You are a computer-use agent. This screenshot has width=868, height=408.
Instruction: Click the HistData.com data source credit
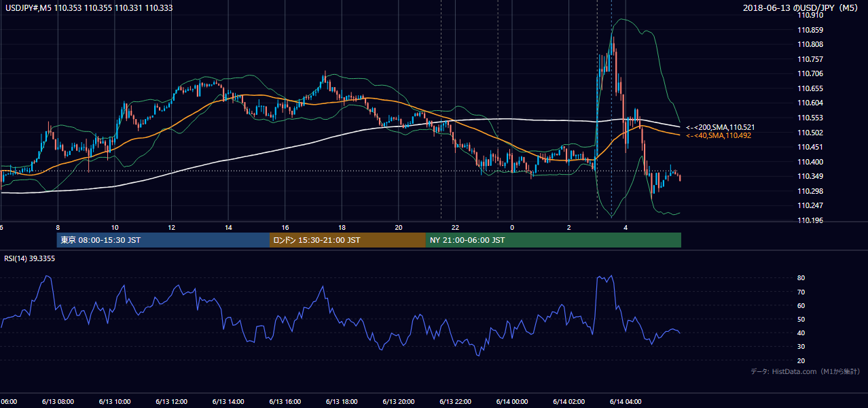pos(805,371)
